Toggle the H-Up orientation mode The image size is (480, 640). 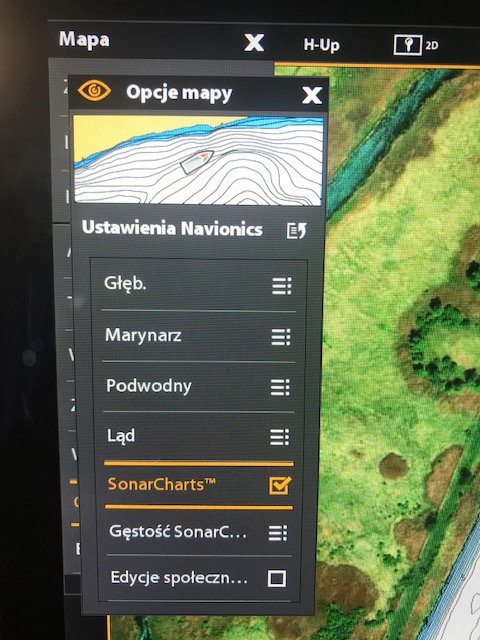tap(321, 44)
